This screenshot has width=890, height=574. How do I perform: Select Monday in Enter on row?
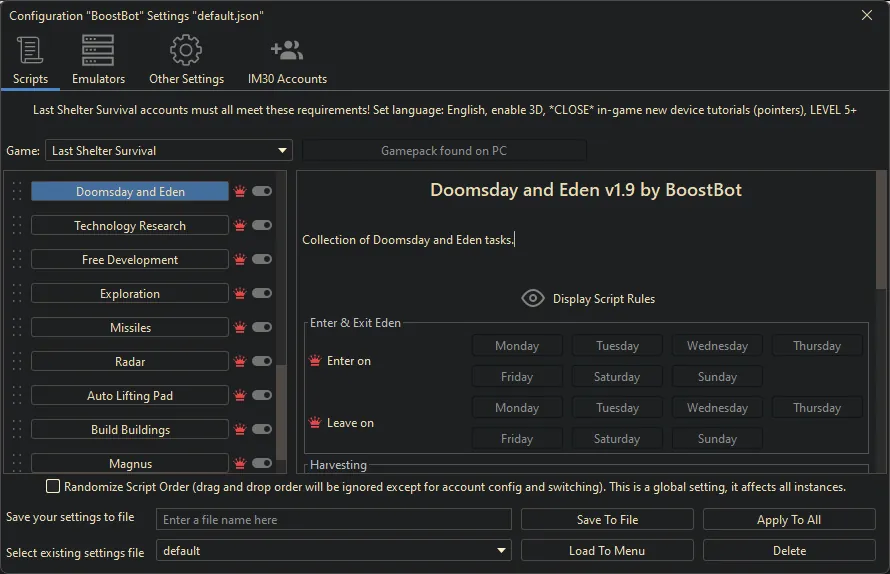tap(517, 346)
